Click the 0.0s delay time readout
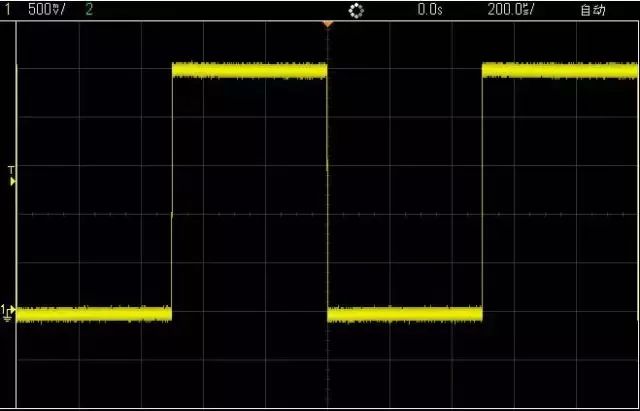 [x=430, y=10]
